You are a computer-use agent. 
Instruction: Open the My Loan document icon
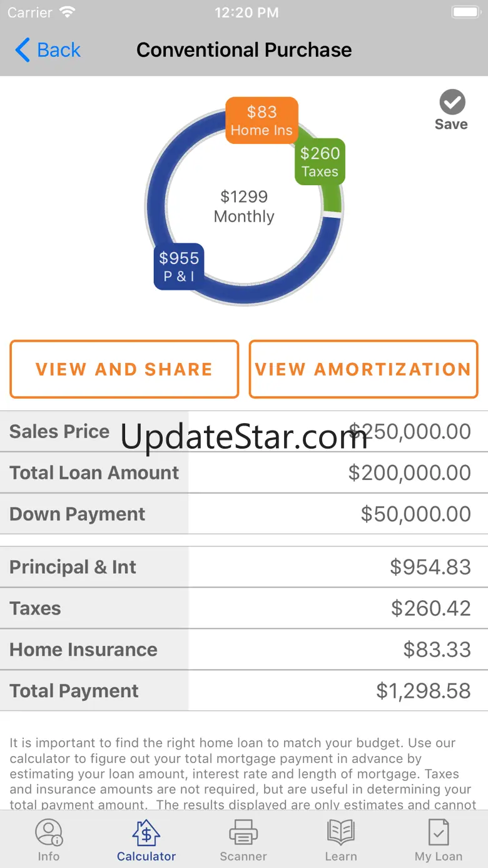439,833
